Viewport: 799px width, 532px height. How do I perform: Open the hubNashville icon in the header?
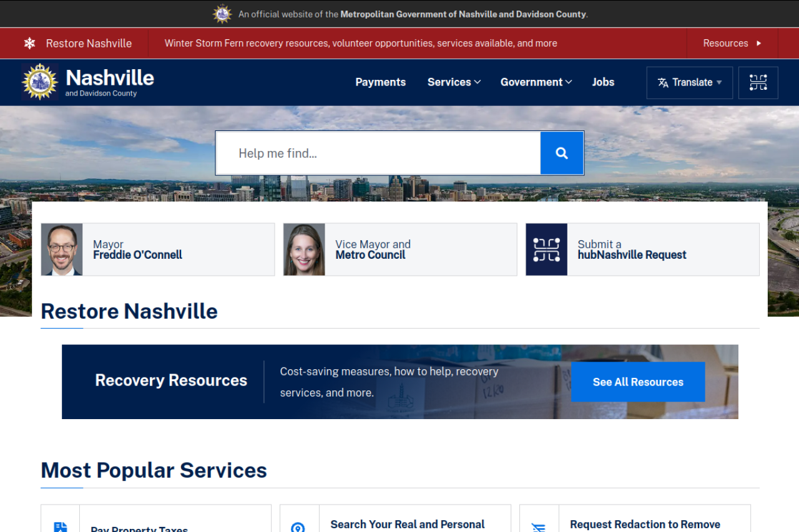758,82
